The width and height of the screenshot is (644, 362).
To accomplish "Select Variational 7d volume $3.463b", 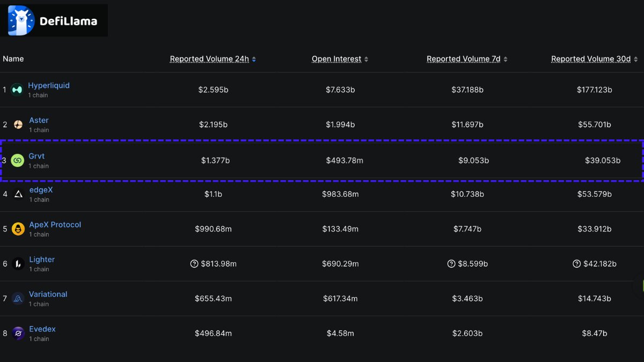I will [x=467, y=299].
